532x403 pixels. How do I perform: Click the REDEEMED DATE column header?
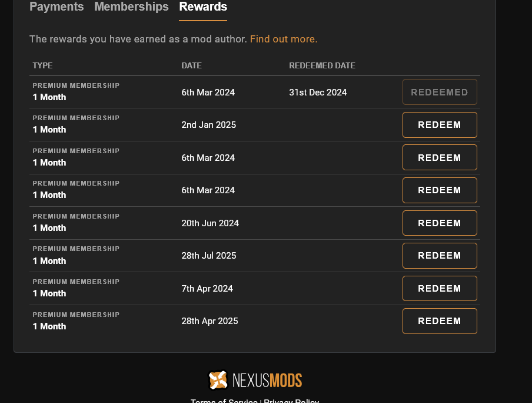point(322,65)
